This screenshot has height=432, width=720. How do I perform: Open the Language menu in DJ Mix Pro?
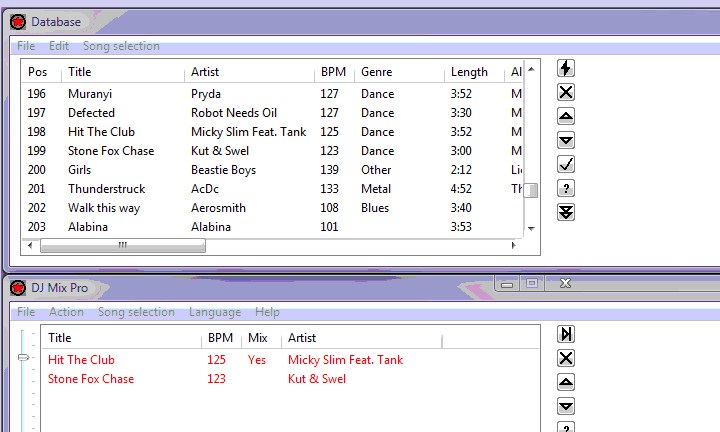pos(214,312)
